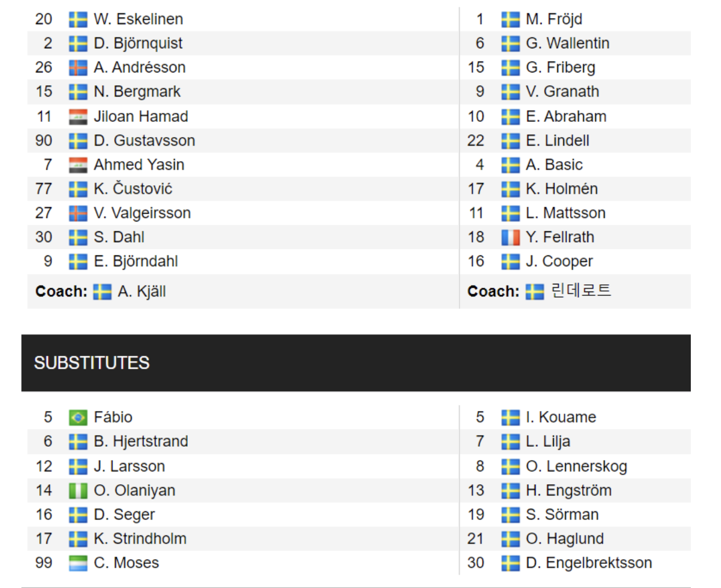This screenshot has height=588, width=721.
Task: Click the Nigeria flag beside O. Olaniyan
Action: tap(78, 490)
